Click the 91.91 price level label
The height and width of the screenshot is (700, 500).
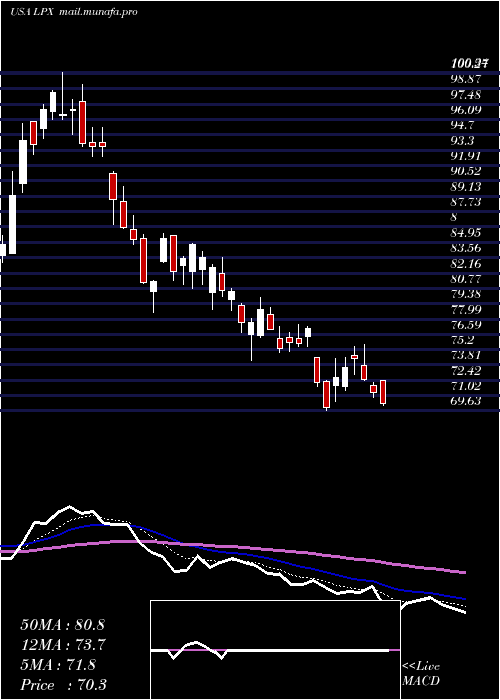tap(466, 156)
